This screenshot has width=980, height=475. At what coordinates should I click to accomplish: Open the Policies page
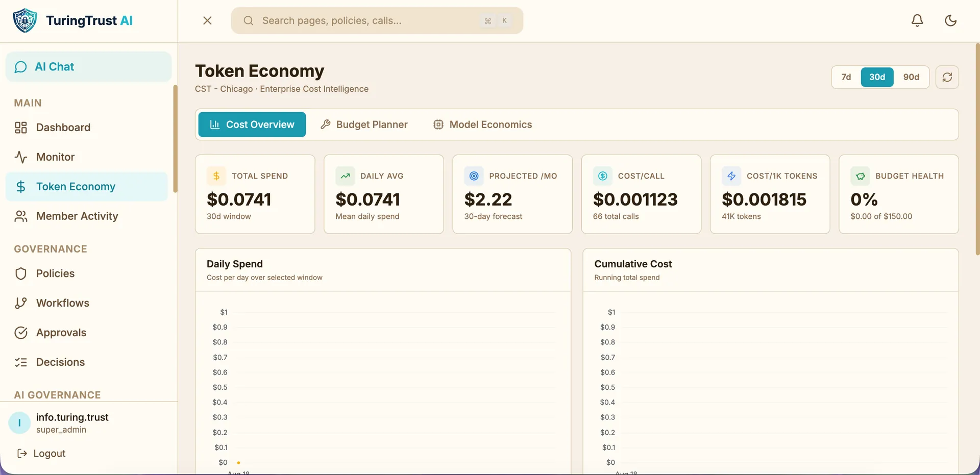coord(87,273)
